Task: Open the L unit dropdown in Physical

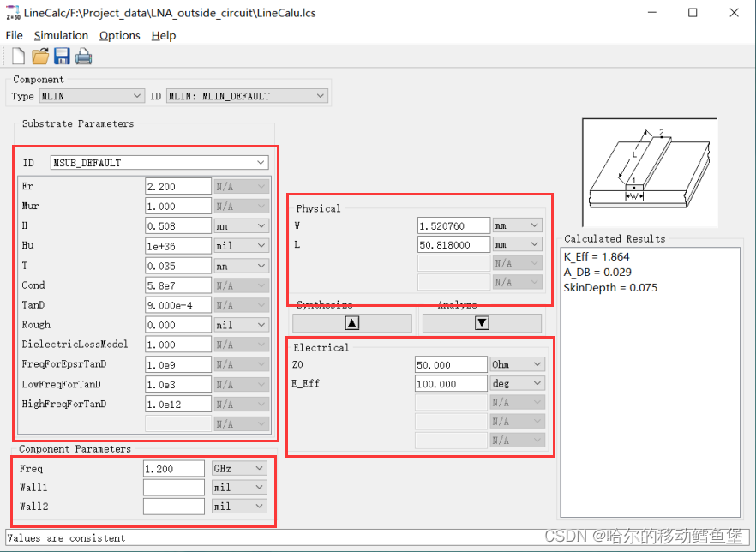Action: (x=518, y=244)
